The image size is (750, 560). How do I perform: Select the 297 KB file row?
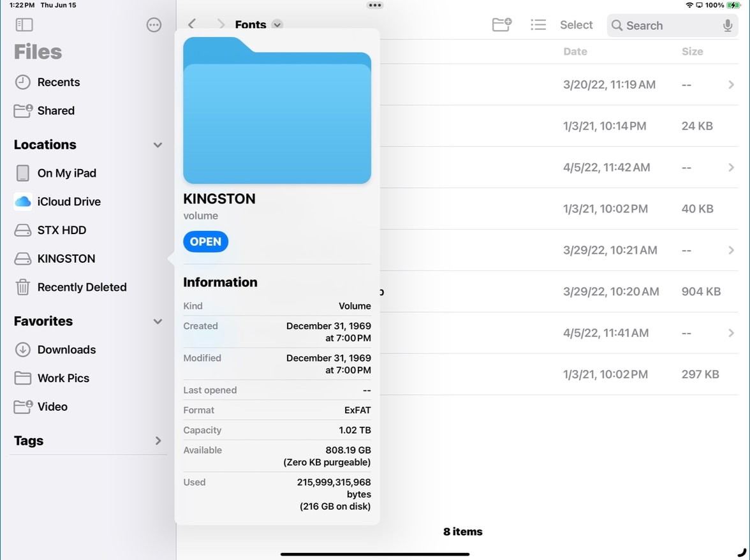click(x=560, y=374)
